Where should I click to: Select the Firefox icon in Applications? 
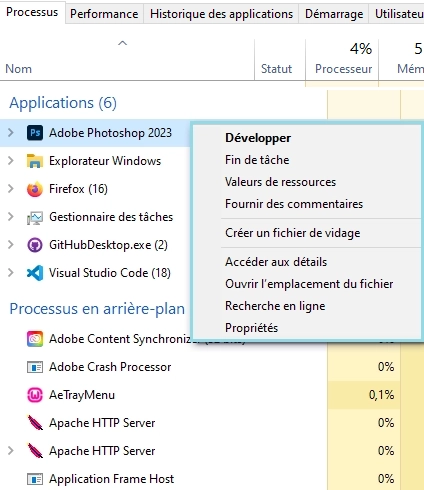coord(35,189)
